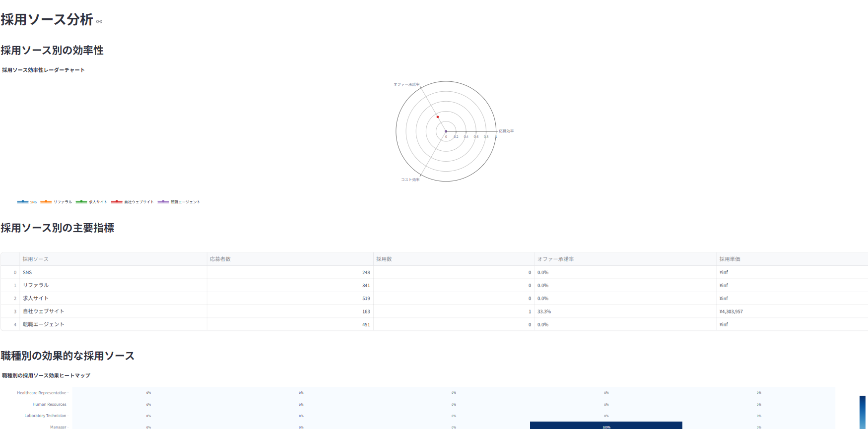This screenshot has height=429, width=868.
Task: Toggle the 求人サイト series in the radar legend
Action: (91, 202)
